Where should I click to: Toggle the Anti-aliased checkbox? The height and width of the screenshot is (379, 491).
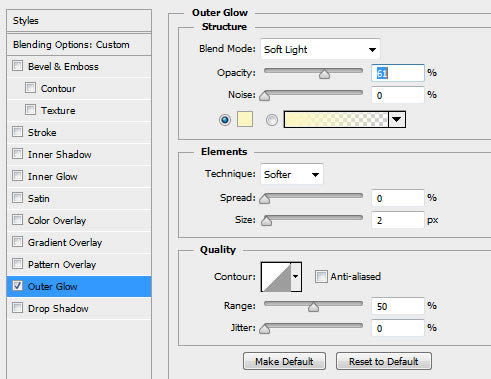[321, 276]
